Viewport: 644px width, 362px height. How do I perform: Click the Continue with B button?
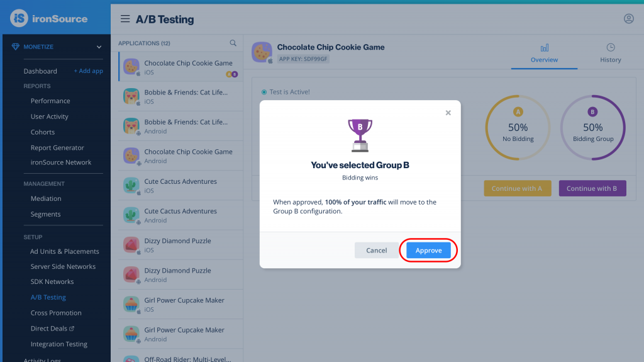point(592,188)
